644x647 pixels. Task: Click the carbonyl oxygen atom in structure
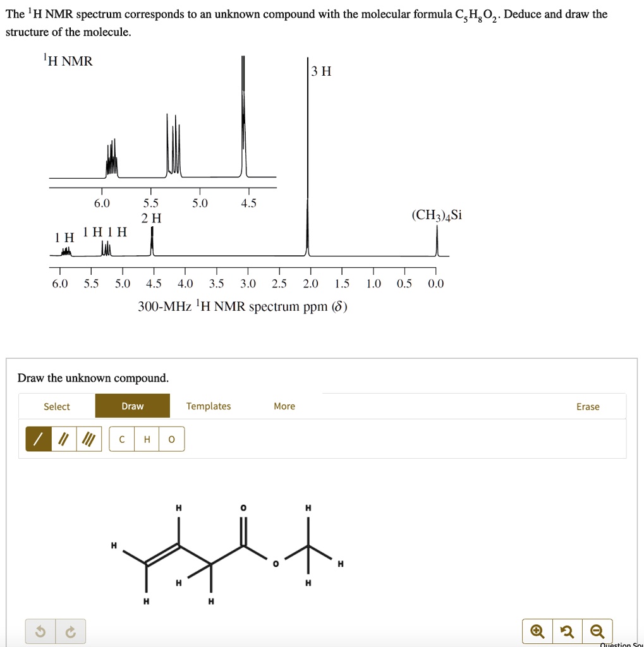click(x=244, y=507)
